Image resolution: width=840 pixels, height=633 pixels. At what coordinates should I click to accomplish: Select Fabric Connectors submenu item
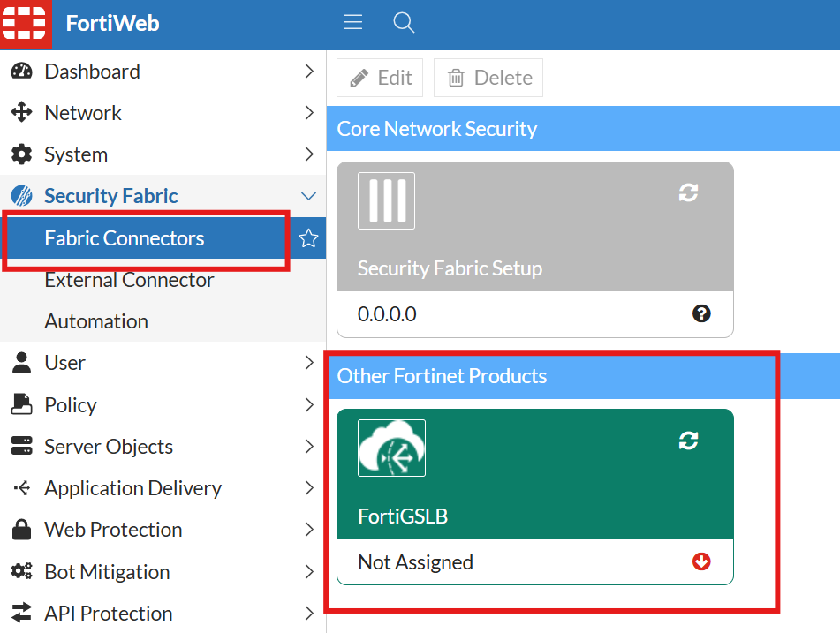pyautogui.click(x=163, y=237)
